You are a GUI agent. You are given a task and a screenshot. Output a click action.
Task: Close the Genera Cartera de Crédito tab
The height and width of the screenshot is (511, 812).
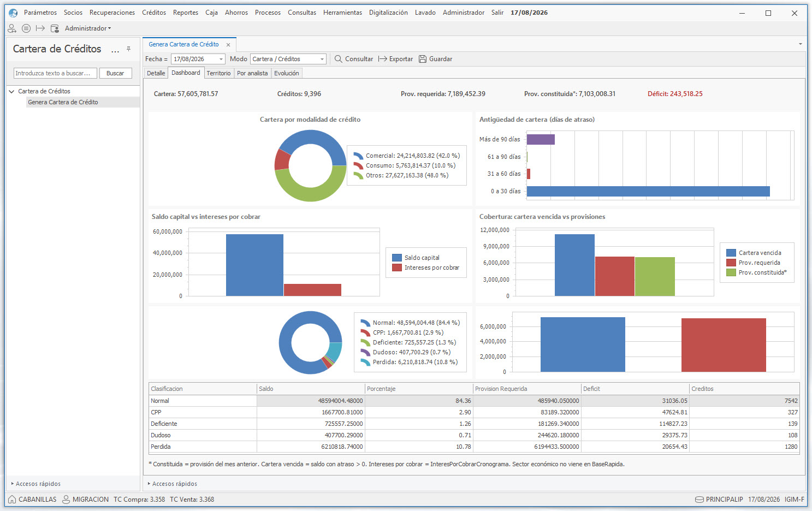pyautogui.click(x=228, y=45)
